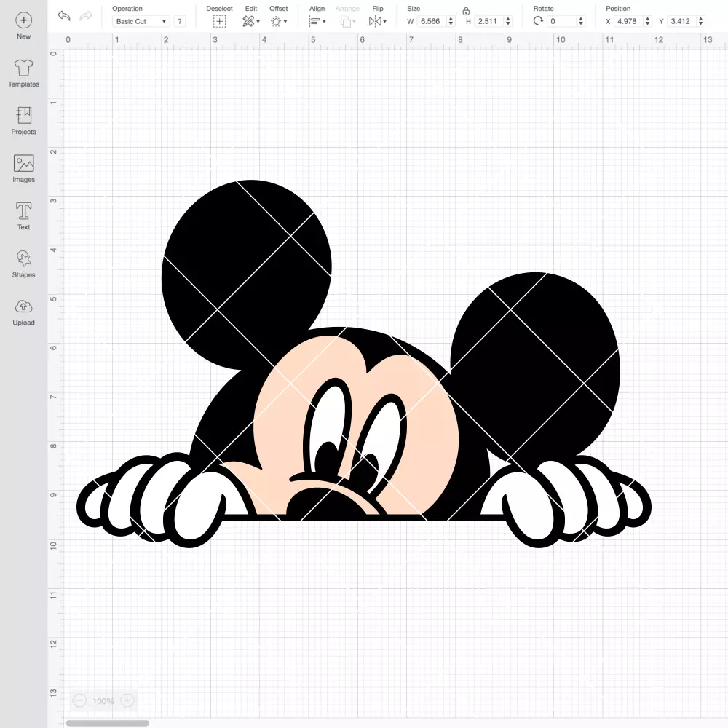
Task: Click the height value field
Action: (x=489, y=21)
